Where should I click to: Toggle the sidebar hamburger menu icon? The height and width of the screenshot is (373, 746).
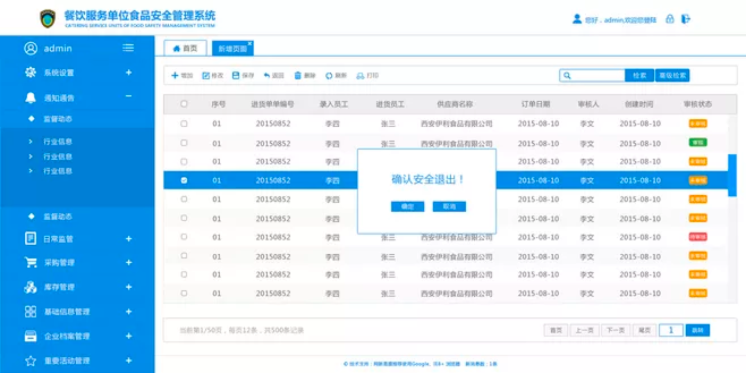[128, 48]
